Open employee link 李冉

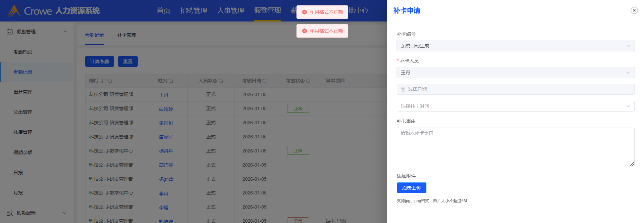[x=164, y=193]
